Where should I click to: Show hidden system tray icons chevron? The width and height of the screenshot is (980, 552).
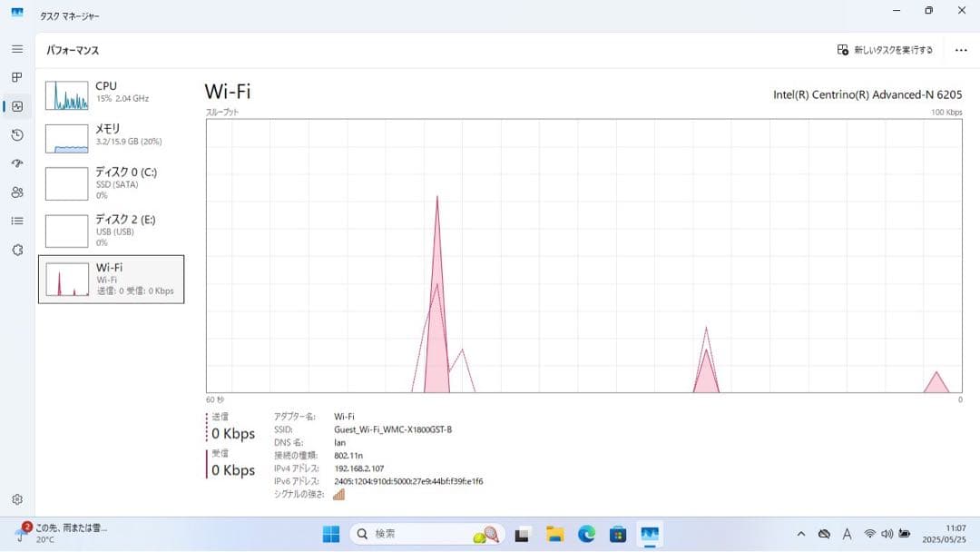coord(800,534)
